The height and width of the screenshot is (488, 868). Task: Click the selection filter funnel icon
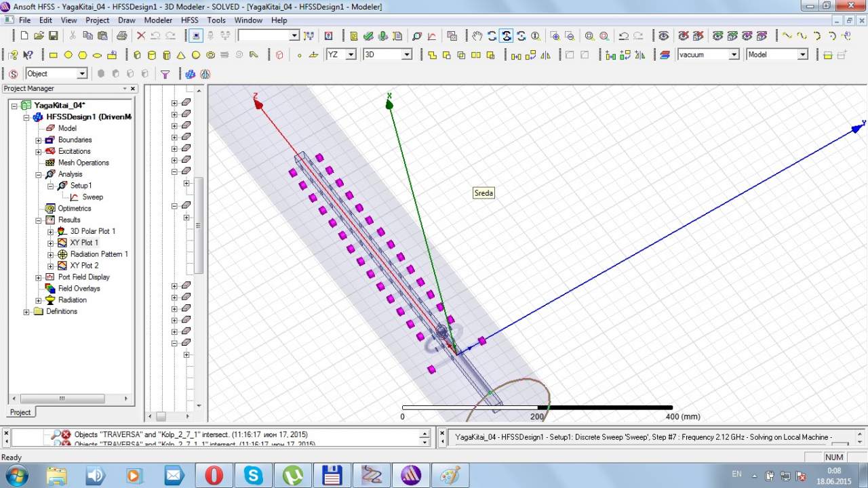pyautogui.click(x=165, y=74)
